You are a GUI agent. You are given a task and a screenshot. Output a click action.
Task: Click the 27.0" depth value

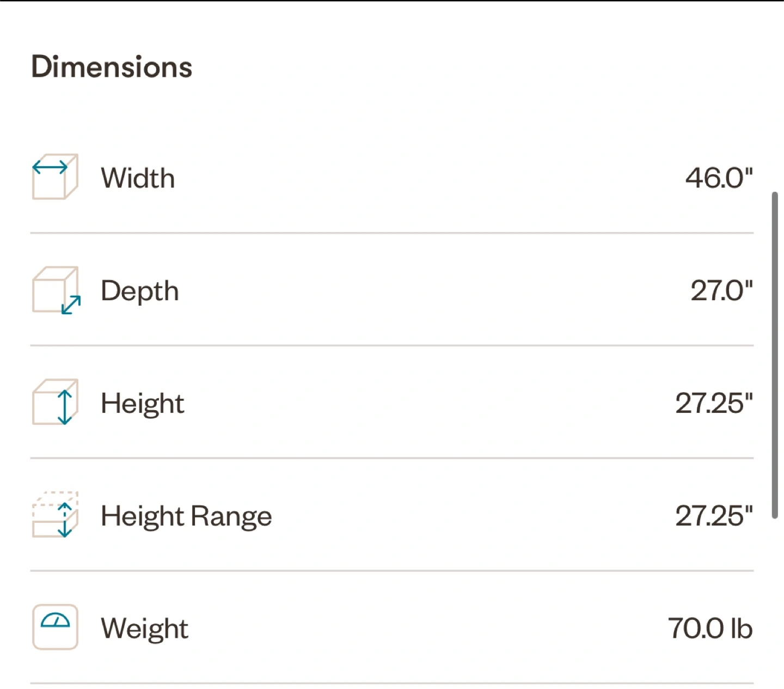[722, 290]
